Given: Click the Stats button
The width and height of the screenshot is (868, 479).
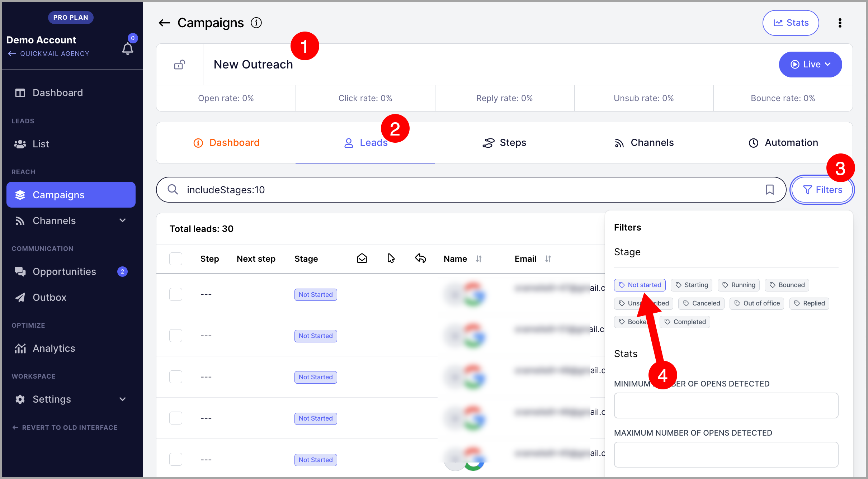Looking at the screenshot, I should tap(791, 23).
